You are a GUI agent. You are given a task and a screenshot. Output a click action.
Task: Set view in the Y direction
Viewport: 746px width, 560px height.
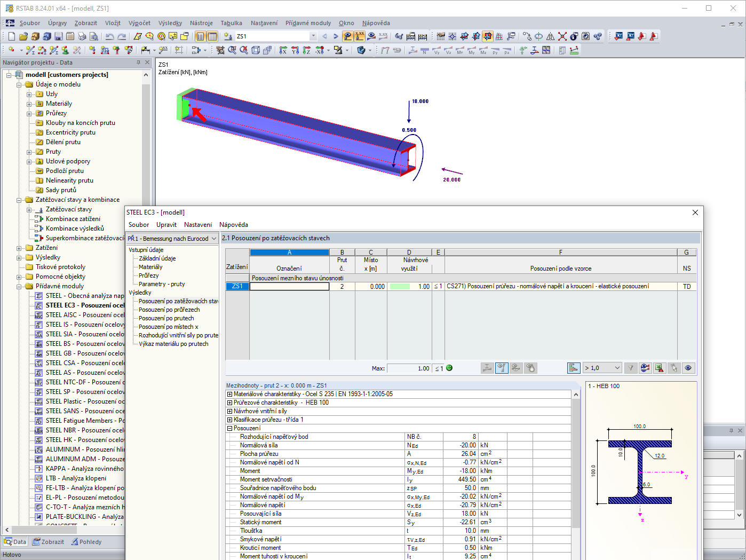coord(295,50)
